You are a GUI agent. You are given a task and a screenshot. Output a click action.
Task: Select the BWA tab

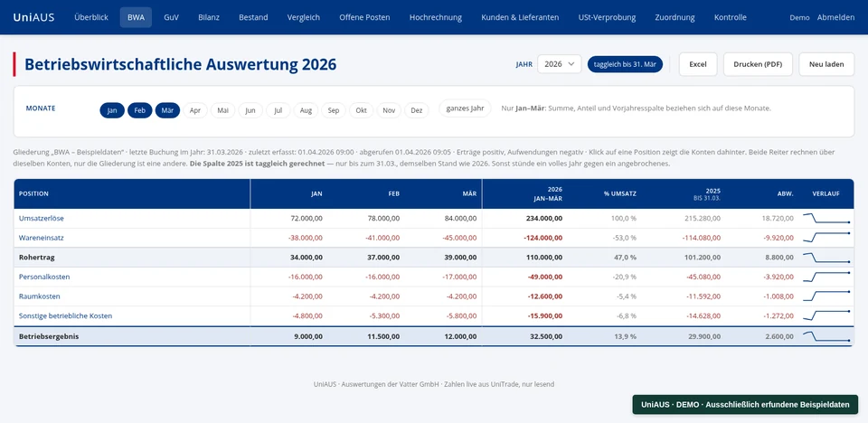tap(136, 17)
